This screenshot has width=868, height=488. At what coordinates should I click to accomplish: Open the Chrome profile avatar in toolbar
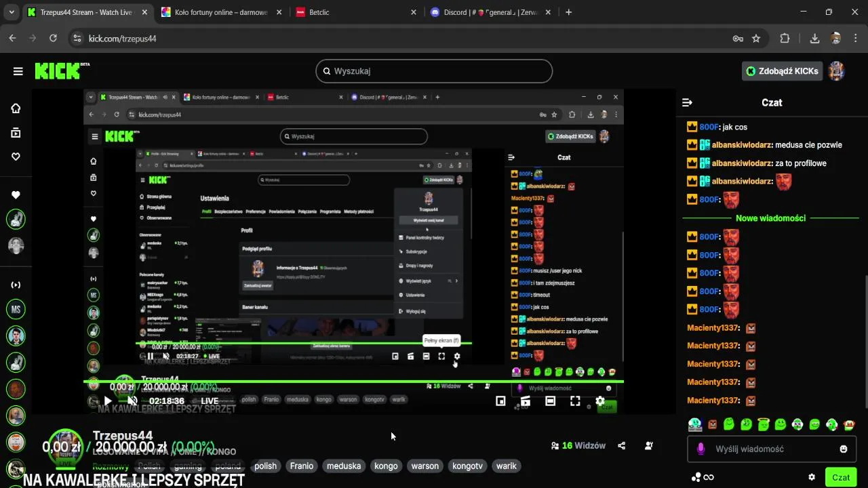tap(835, 39)
